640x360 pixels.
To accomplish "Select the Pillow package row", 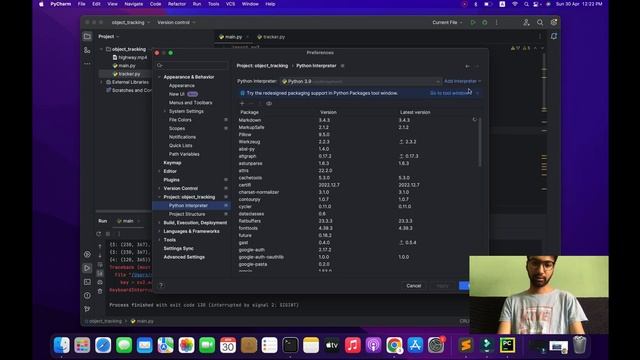I will (356, 134).
